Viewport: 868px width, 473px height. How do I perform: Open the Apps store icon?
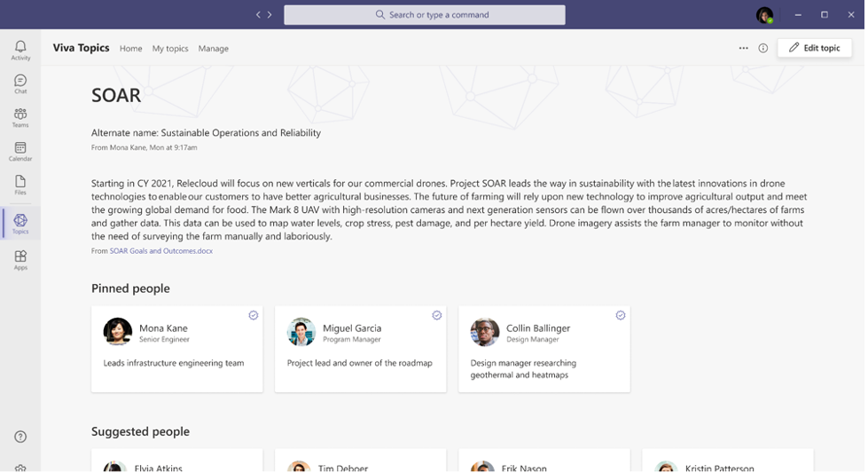pos(20,260)
